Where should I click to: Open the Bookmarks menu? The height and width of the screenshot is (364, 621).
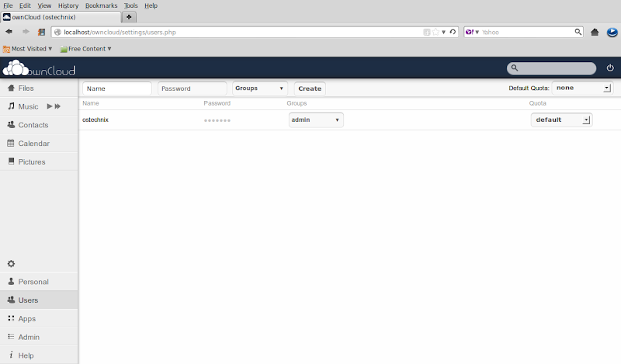pos(102,5)
